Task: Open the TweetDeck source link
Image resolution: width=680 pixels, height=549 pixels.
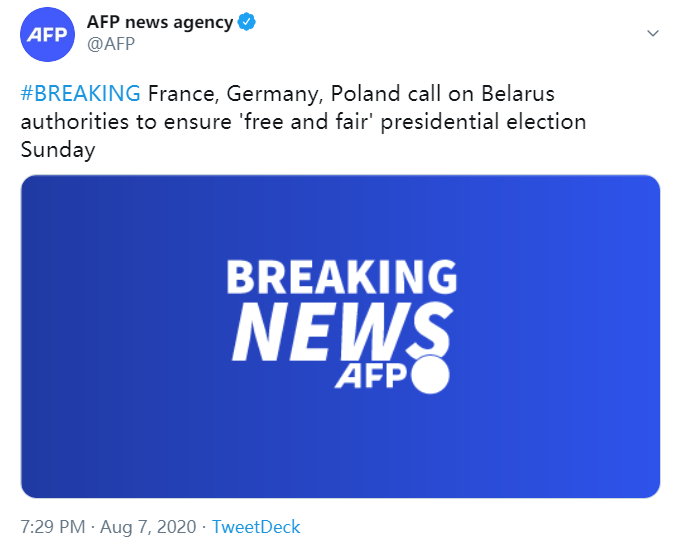Action: (x=256, y=526)
